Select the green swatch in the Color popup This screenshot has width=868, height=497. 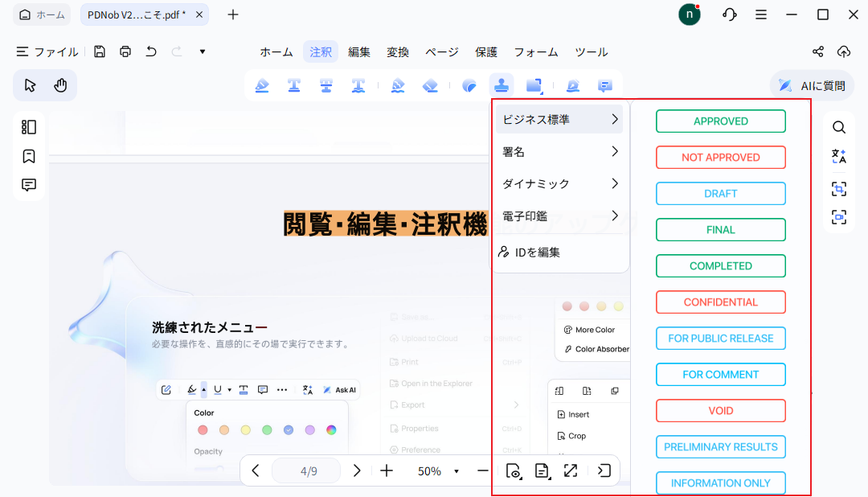coord(266,430)
